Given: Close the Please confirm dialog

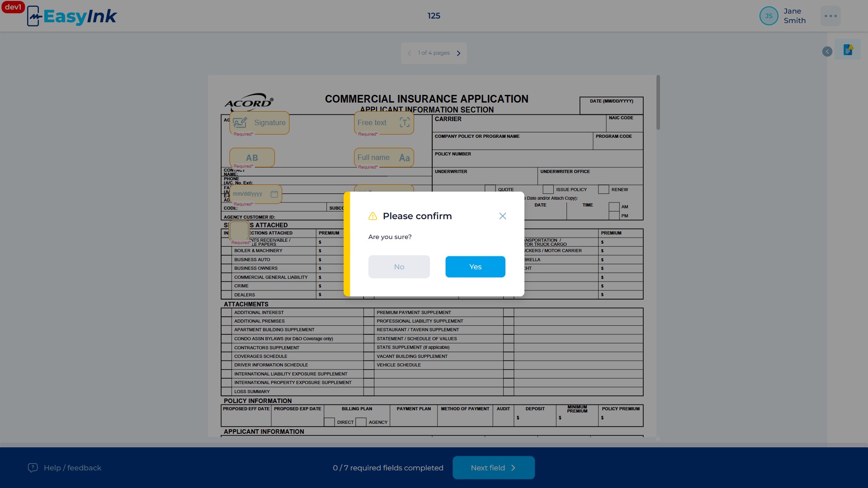Looking at the screenshot, I should [502, 216].
